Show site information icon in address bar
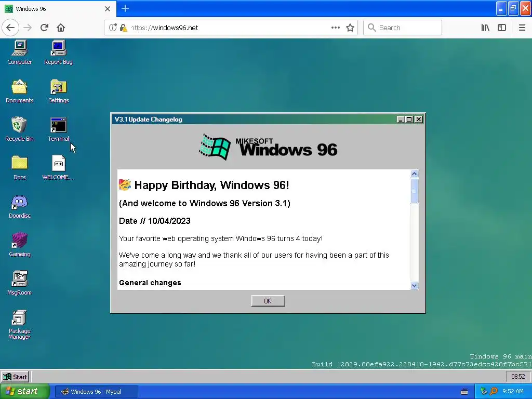Screen dimensions: 532x399 pos(113,28)
